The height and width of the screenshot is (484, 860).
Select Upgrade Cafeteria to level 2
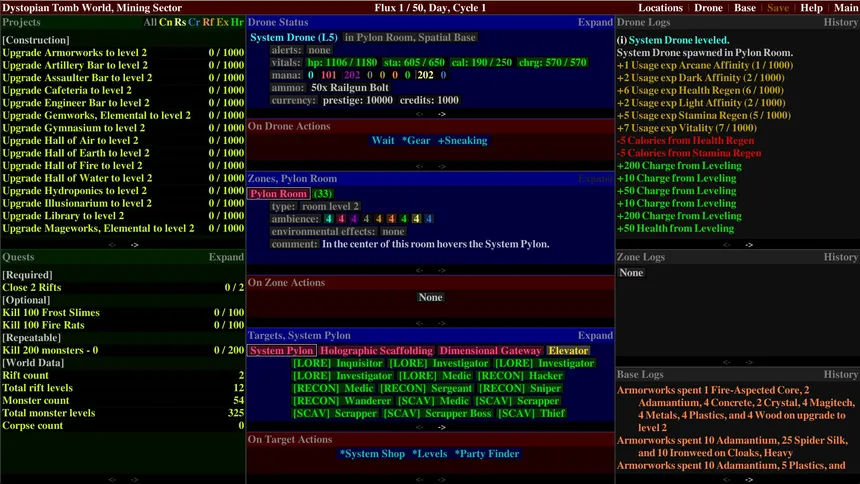point(123,91)
